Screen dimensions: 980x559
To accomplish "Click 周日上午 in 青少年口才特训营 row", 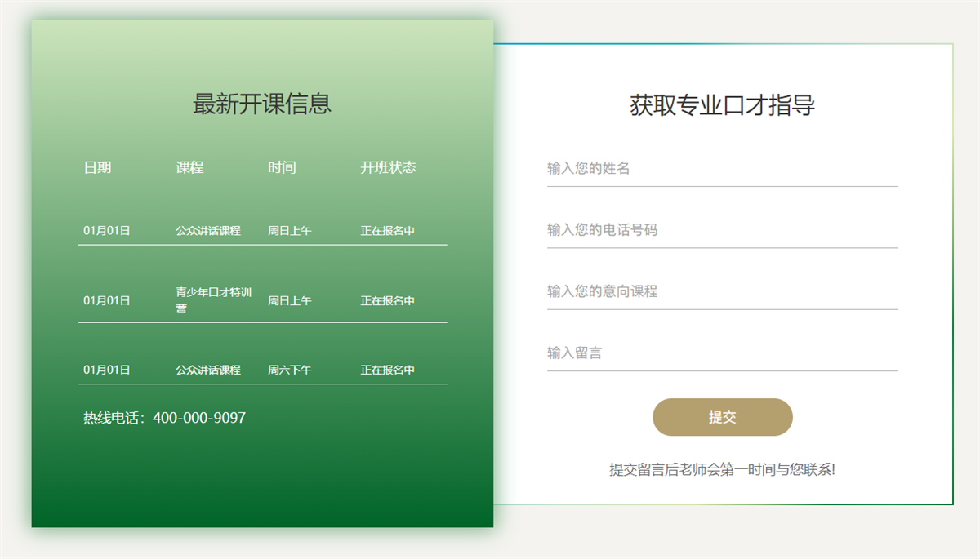I will [290, 300].
